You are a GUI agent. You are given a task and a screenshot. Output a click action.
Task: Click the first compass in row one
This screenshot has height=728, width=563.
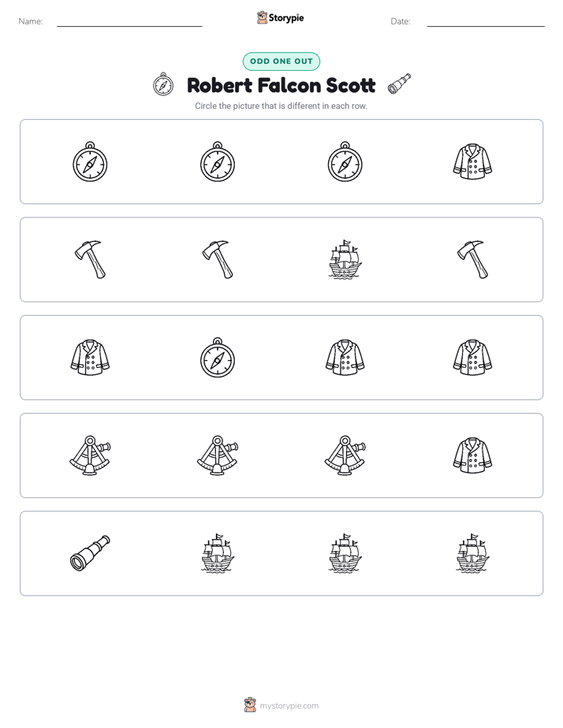point(90,162)
